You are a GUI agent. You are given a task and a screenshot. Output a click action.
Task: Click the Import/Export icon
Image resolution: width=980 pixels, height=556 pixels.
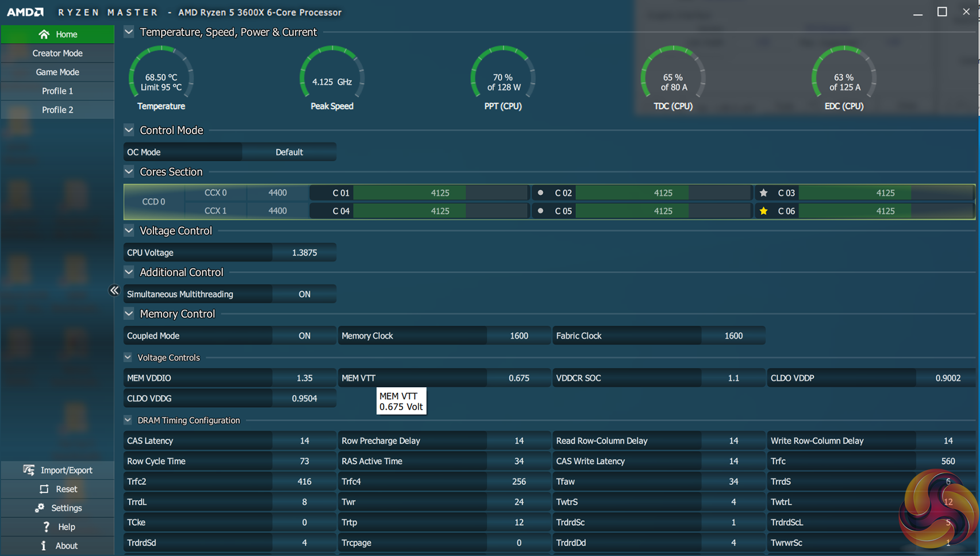[x=29, y=470]
